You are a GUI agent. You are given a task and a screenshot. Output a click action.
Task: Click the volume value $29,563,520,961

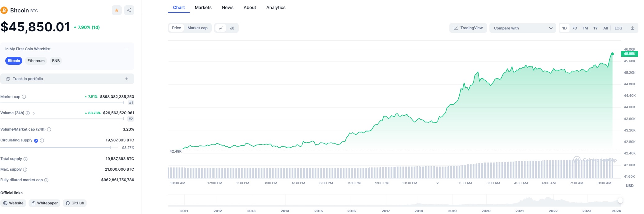pos(119,113)
